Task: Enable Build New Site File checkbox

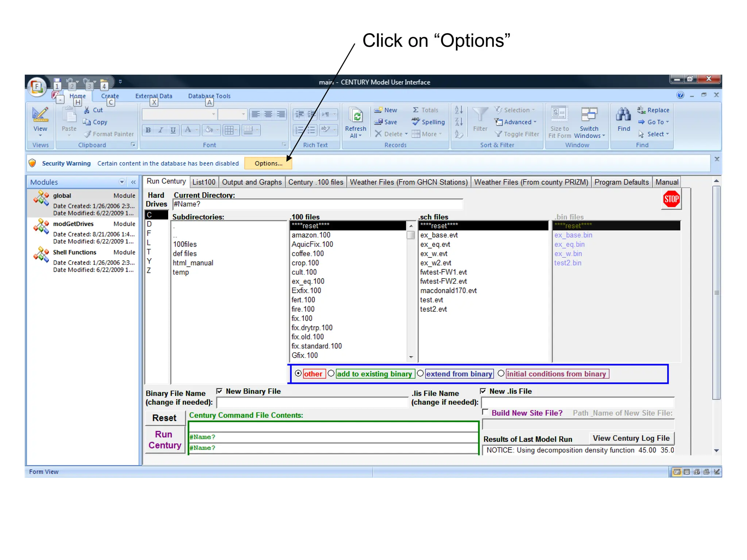Action: 485,412
